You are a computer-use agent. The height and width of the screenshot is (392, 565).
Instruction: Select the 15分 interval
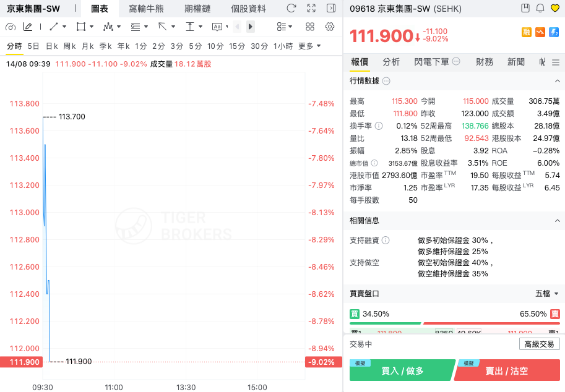237,46
